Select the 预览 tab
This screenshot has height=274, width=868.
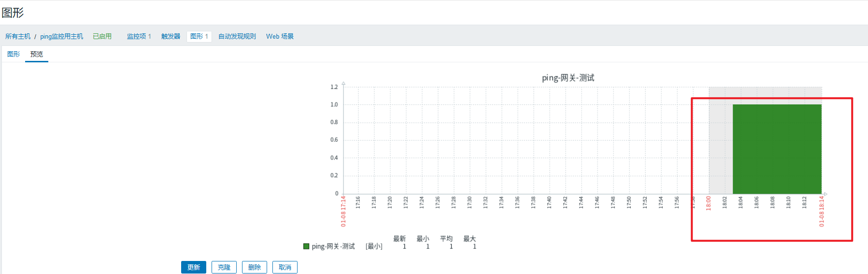37,54
